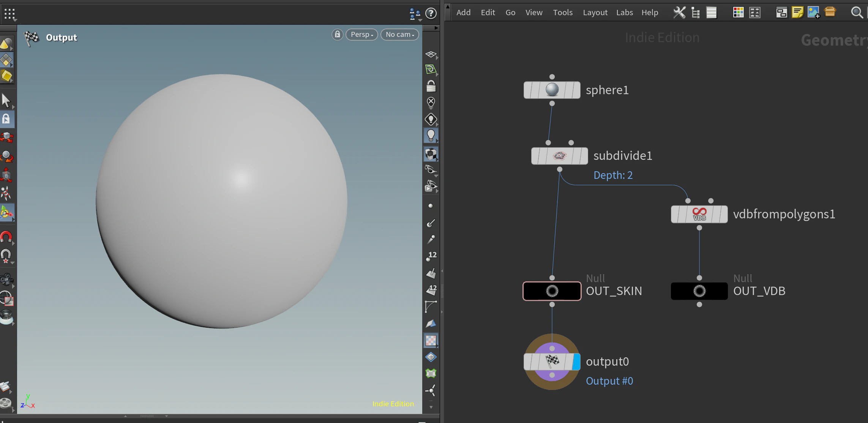
Task: Click the Output #0 label text
Action: 609,381
